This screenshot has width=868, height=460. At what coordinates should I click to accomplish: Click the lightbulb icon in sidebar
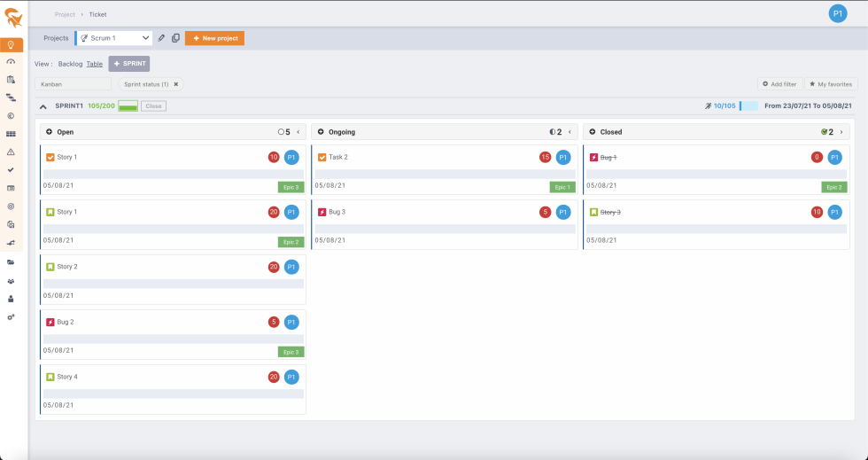[x=11, y=44]
